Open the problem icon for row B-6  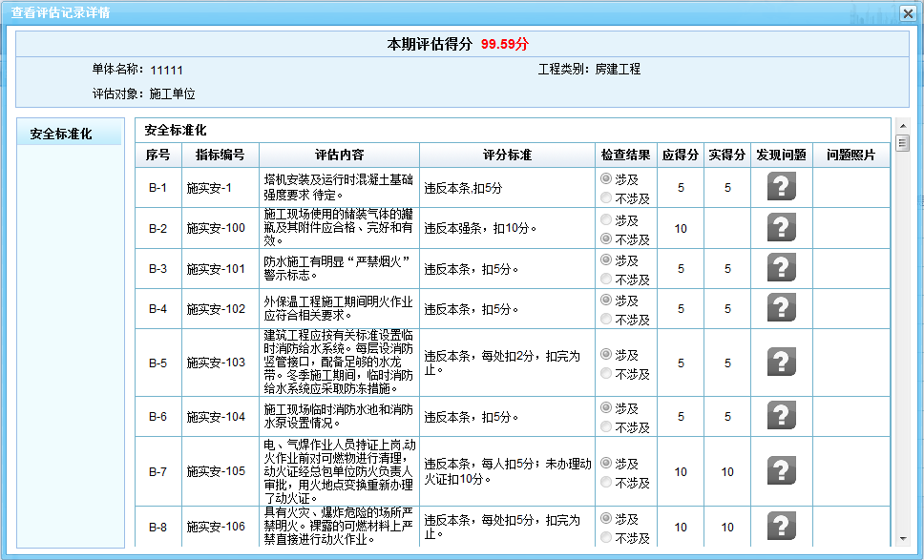point(781,416)
